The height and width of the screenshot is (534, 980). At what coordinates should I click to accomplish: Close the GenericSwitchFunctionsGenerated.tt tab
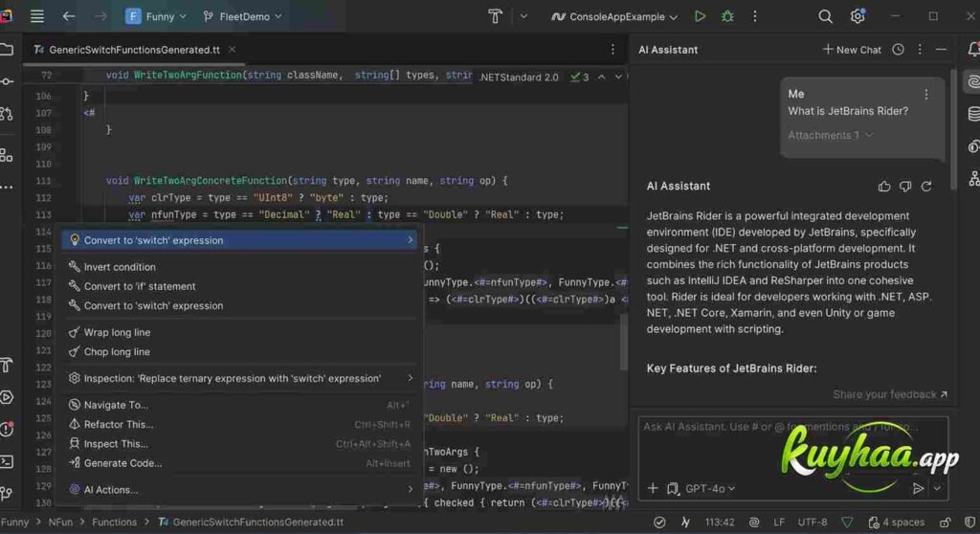click(x=232, y=50)
